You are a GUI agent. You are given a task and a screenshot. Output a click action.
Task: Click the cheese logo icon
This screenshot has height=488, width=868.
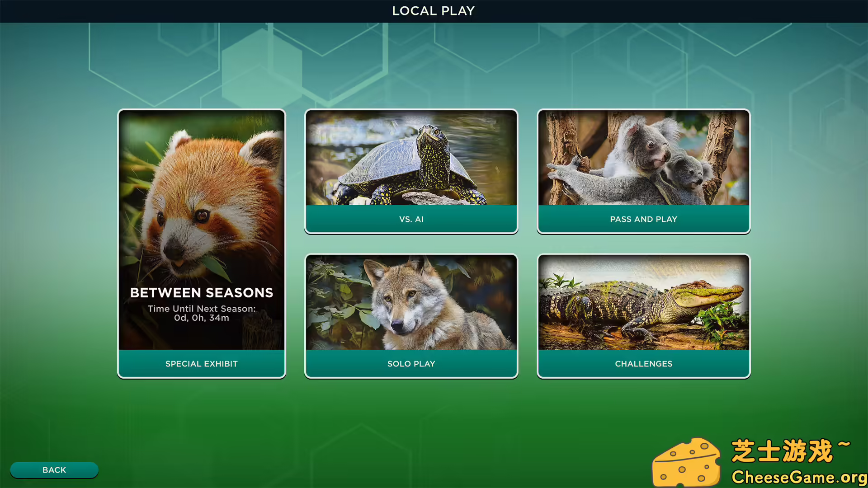(686, 463)
